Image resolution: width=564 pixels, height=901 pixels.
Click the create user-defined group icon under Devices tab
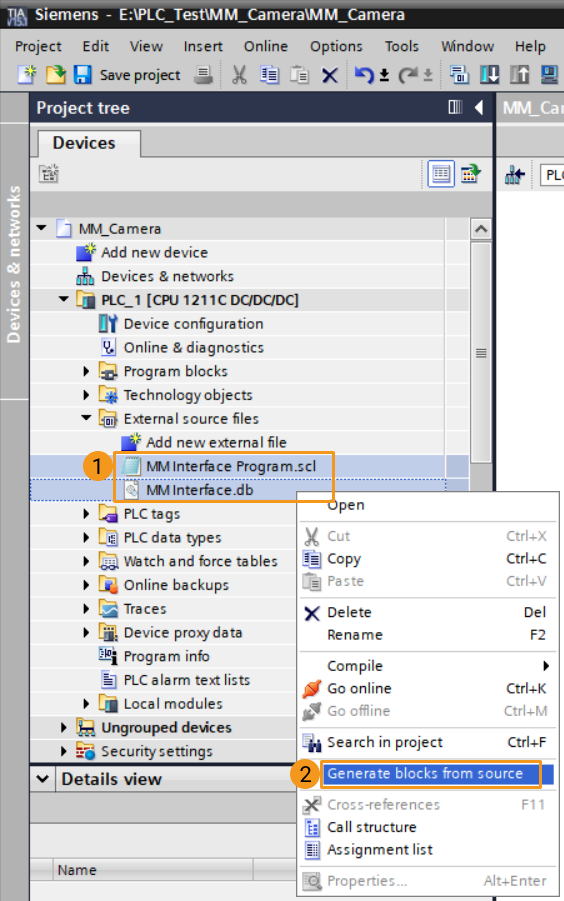coord(49,174)
